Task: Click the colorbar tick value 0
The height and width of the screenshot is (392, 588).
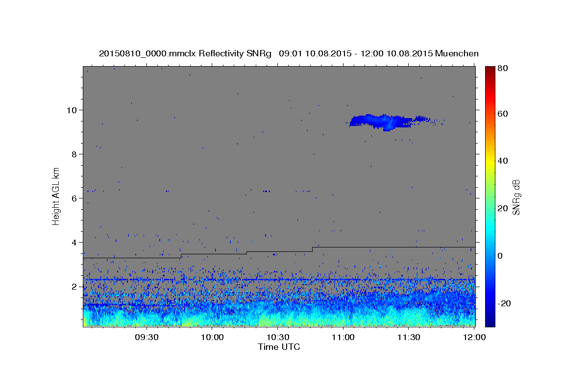Action: click(500, 256)
